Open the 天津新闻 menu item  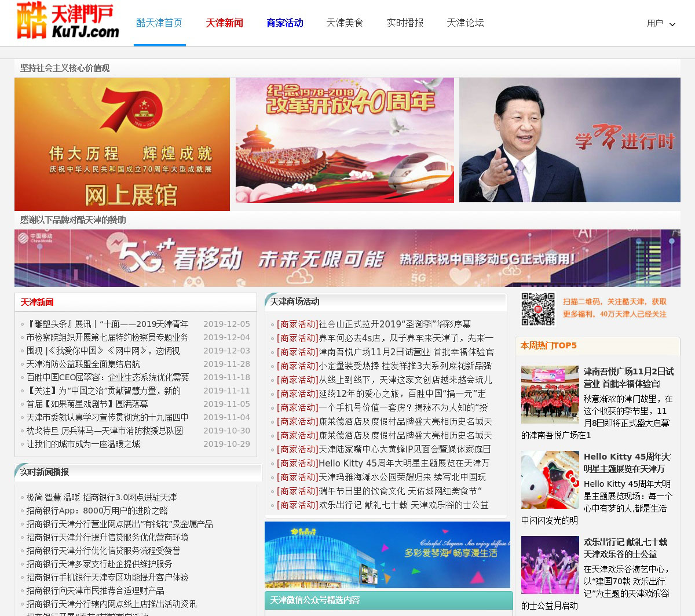(x=224, y=23)
